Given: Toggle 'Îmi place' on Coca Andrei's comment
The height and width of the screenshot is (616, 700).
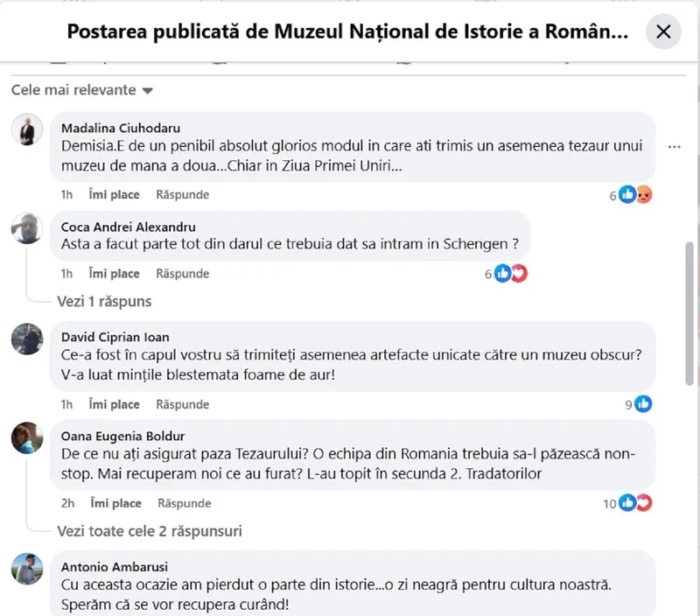Looking at the screenshot, I should 115,274.
